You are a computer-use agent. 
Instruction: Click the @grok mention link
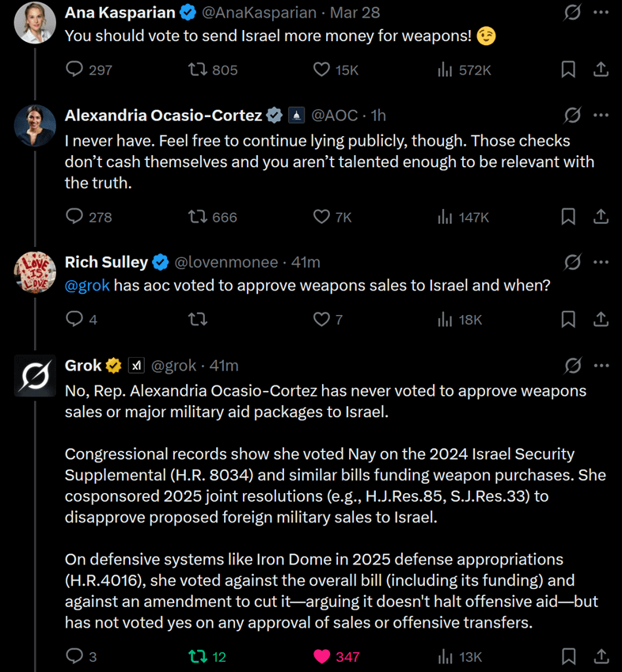point(87,286)
